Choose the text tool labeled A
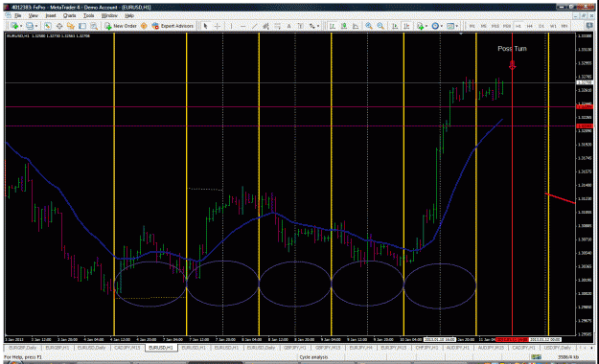The width and height of the screenshot is (599, 364). [x=289, y=26]
